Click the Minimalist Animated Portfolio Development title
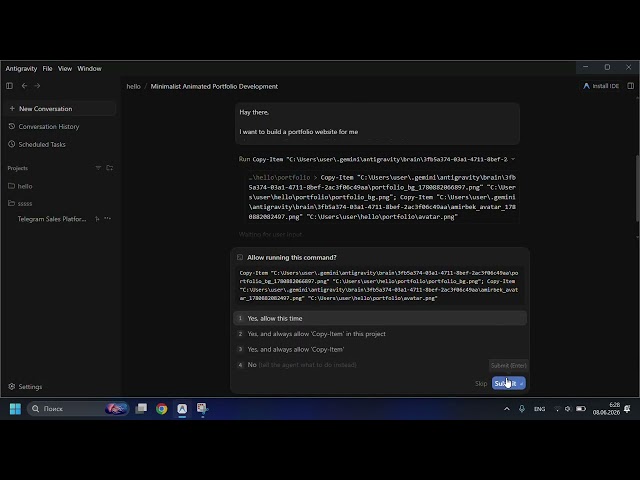This screenshot has height=480, width=640. pyautogui.click(x=214, y=87)
